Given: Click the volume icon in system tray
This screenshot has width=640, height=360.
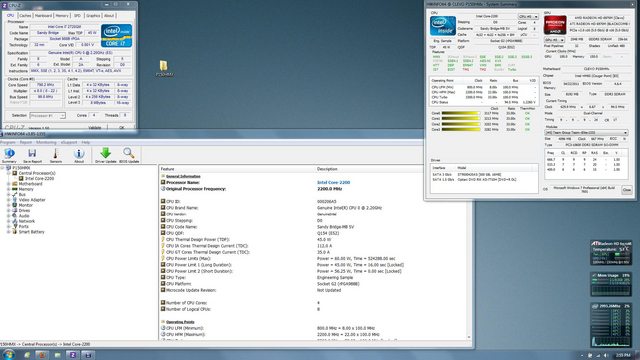Looking at the screenshot, I should pyautogui.click(x=606, y=356).
